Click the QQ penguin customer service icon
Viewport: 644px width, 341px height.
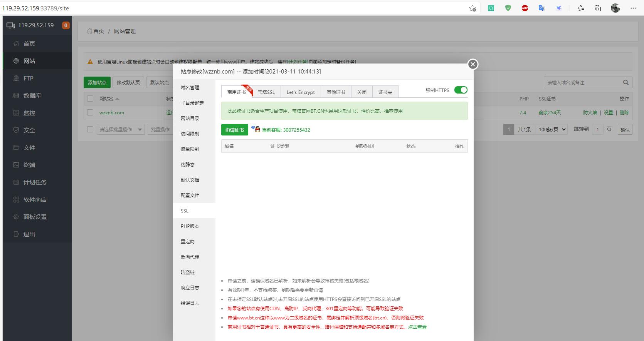coord(256,129)
